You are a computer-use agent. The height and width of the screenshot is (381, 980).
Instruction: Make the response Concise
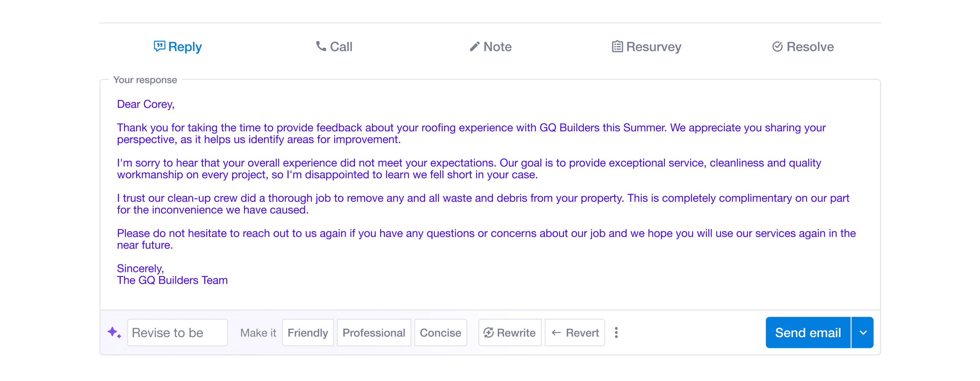pos(440,333)
